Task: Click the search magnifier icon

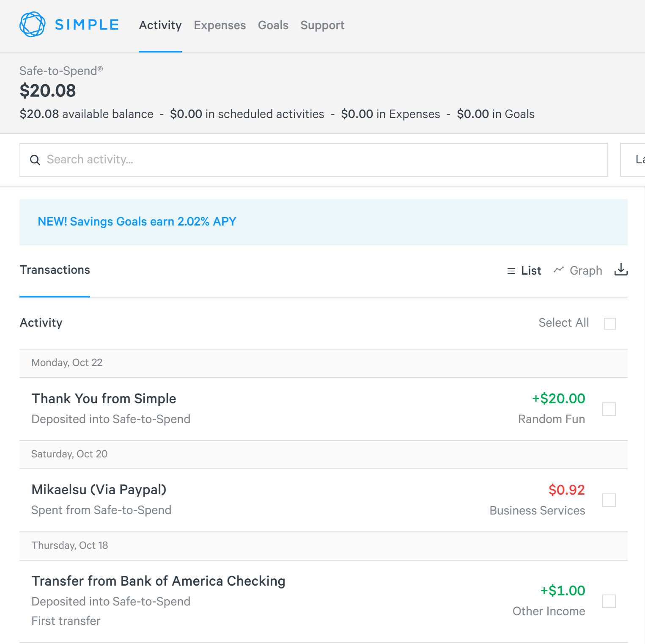Action: [x=35, y=160]
